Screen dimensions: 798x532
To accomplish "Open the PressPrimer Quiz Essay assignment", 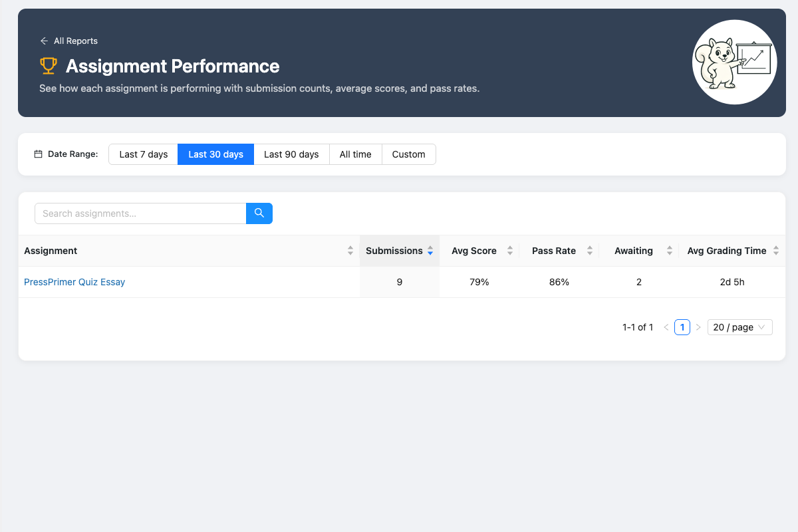I will click(74, 282).
